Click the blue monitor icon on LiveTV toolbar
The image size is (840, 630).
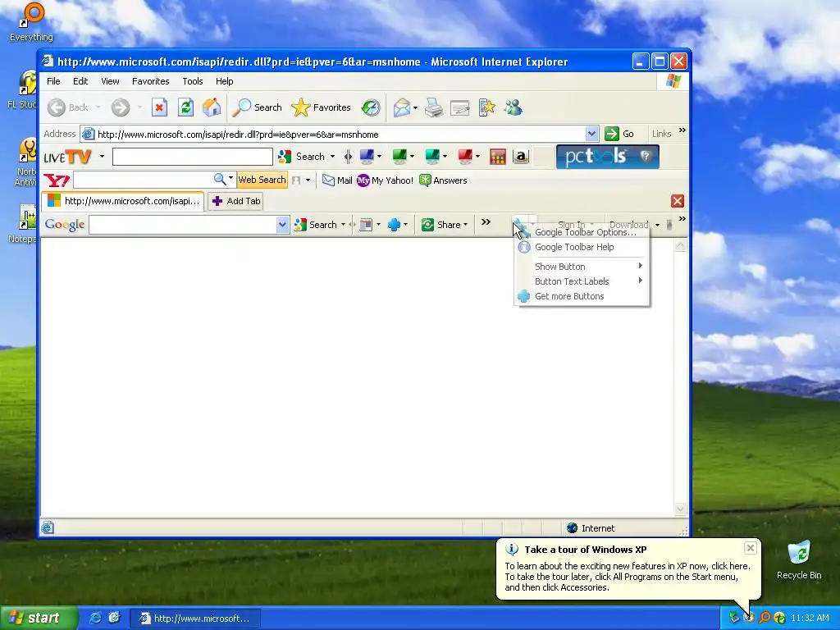click(x=367, y=157)
